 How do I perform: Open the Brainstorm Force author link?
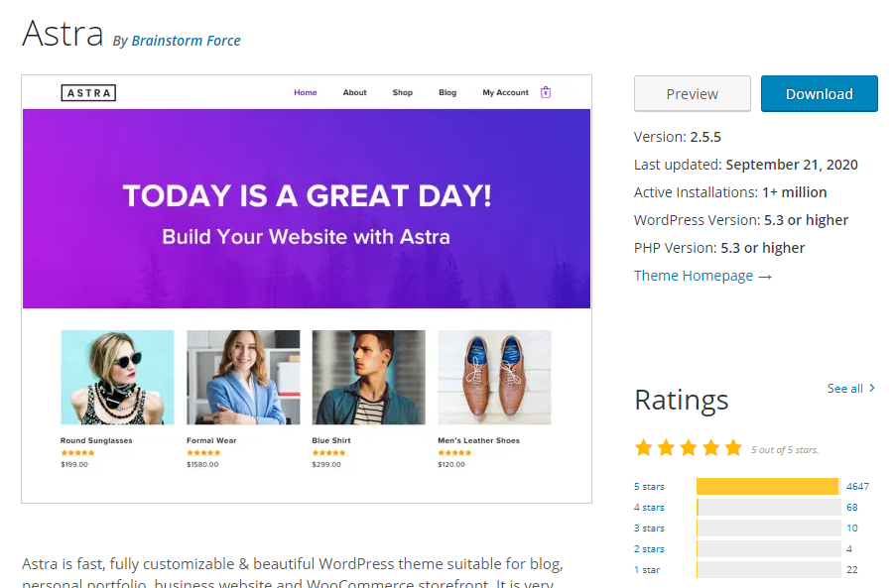tap(186, 41)
